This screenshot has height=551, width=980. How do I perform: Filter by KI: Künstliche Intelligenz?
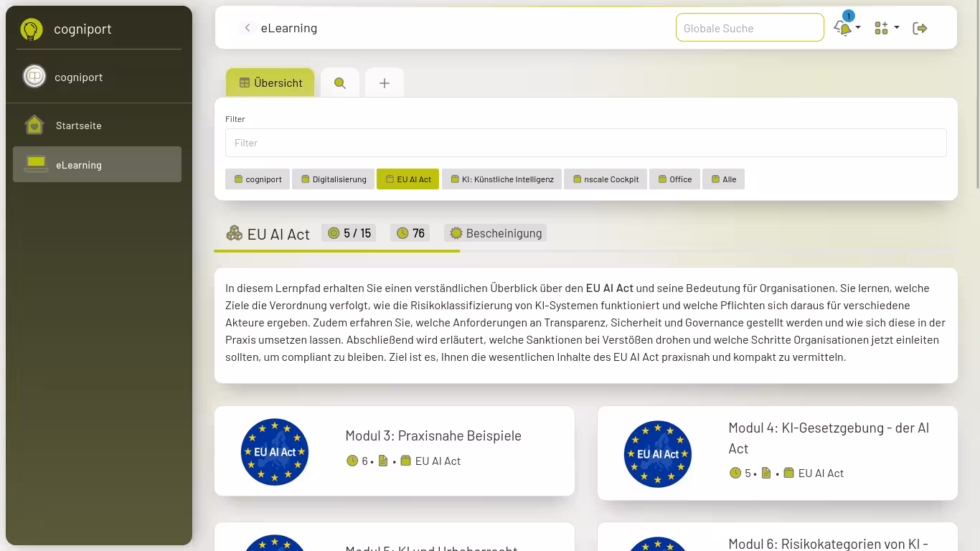pos(502,179)
